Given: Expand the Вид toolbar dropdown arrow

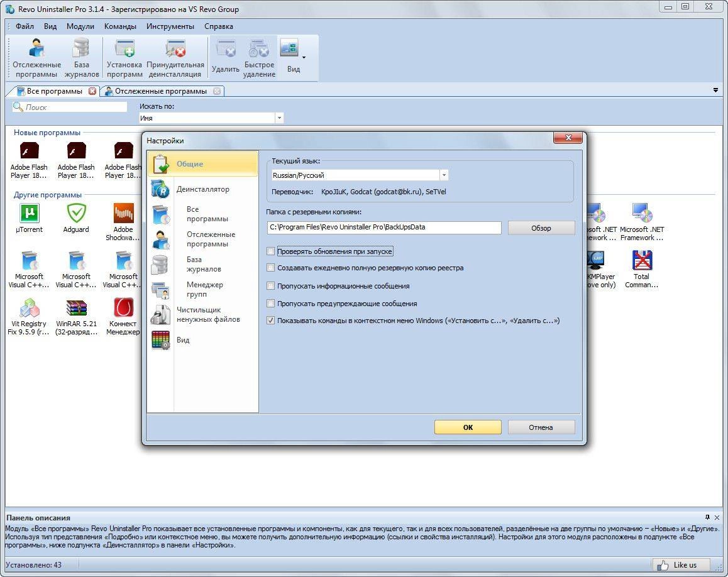Looking at the screenshot, I should click(x=304, y=58).
